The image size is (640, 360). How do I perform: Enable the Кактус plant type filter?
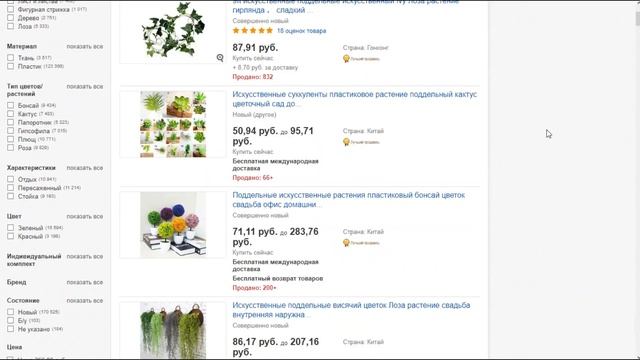tap(11, 114)
